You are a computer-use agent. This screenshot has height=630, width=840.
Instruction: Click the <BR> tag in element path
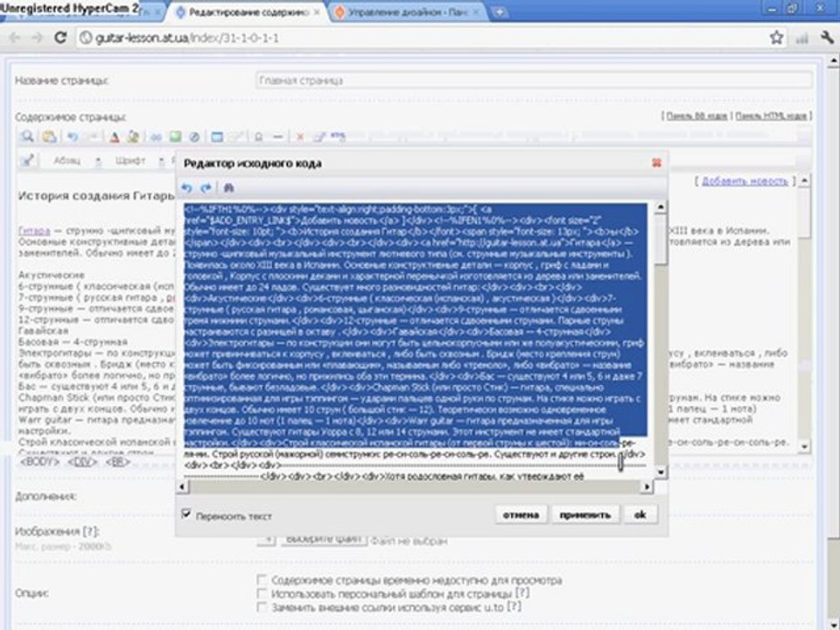117,461
